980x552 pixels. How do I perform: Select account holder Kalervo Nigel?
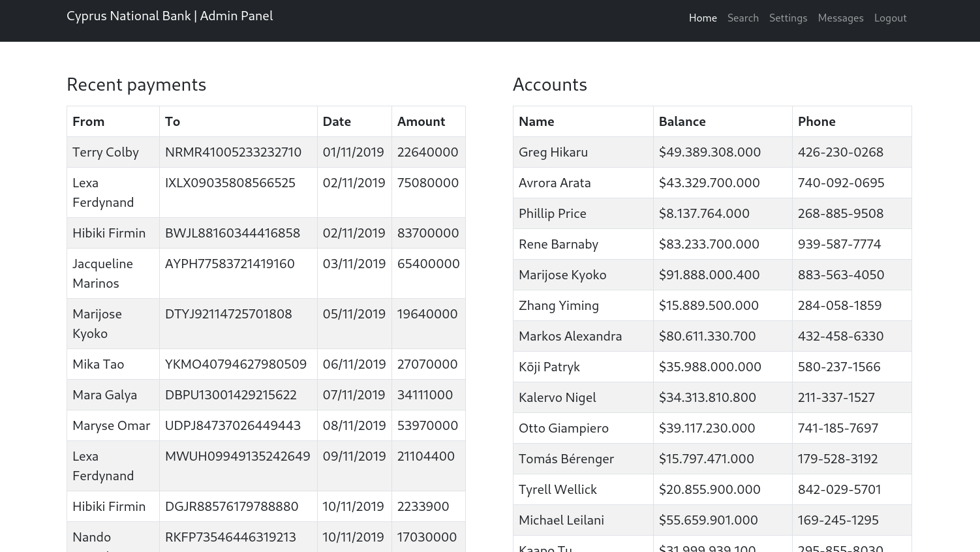click(557, 397)
